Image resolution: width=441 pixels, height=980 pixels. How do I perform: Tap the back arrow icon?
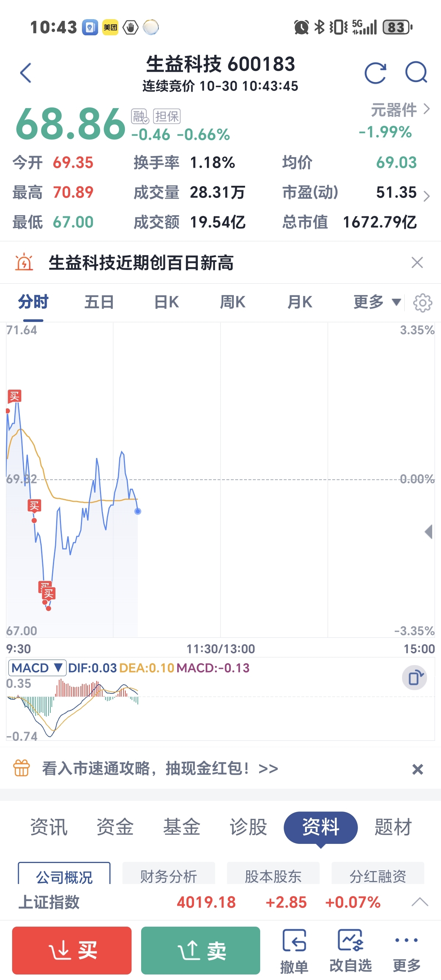[26, 73]
